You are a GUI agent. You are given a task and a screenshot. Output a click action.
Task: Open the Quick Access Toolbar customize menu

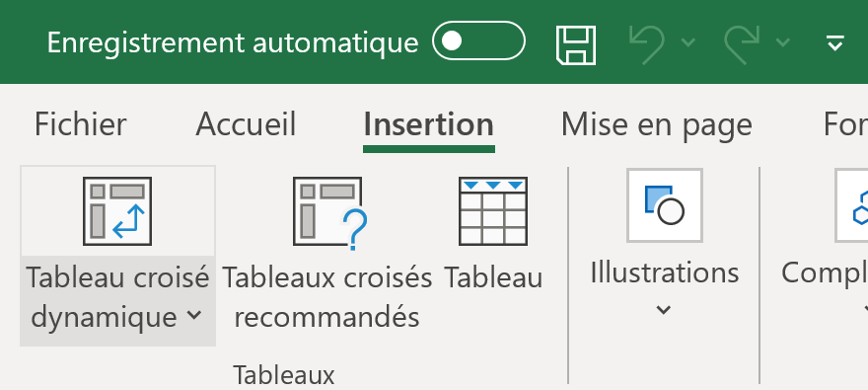(x=835, y=42)
